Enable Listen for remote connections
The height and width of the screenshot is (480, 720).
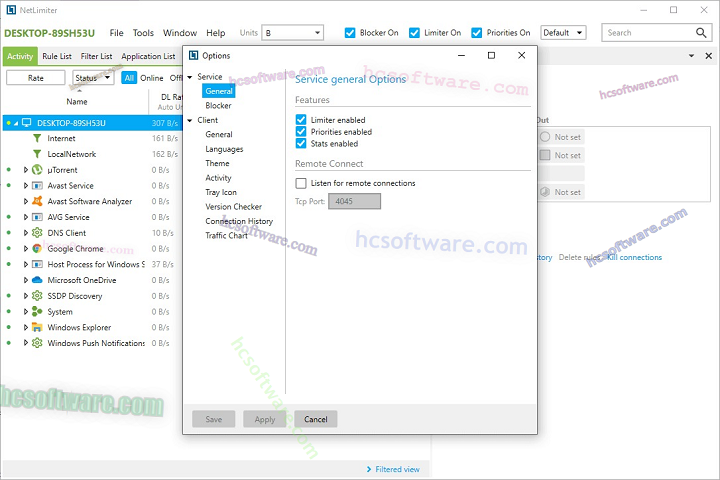pyautogui.click(x=301, y=183)
